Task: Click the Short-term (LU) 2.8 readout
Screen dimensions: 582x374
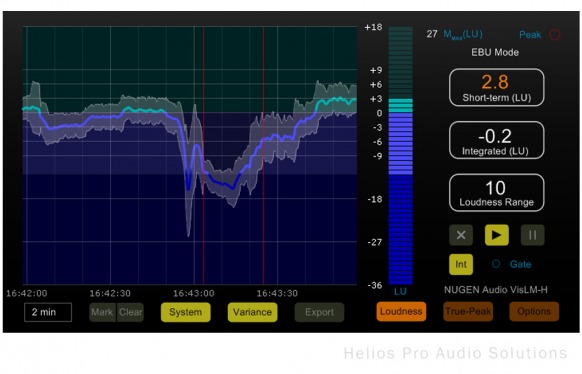Action: pyautogui.click(x=497, y=88)
